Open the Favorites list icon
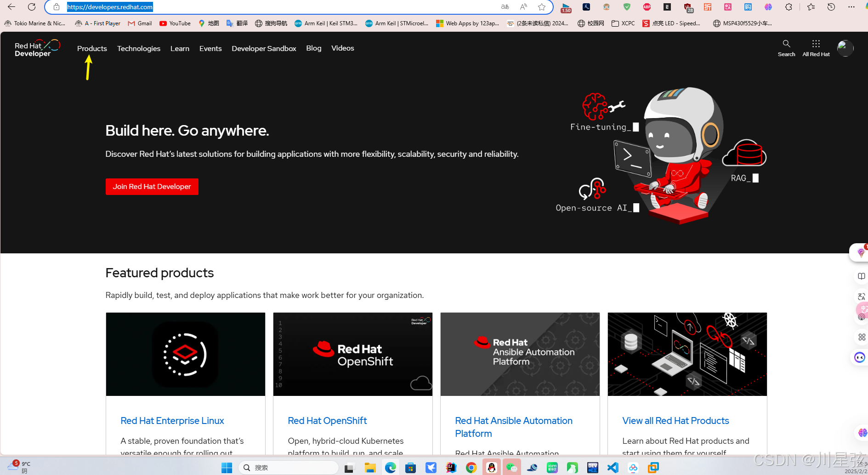868x475 pixels. pos(811,7)
